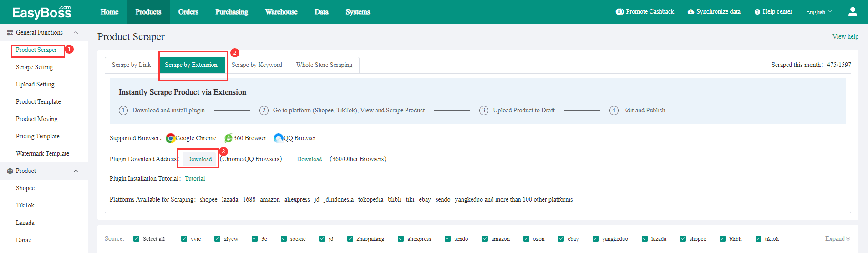Uncheck the ebay source checkbox
Image resolution: width=868 pixels, height=253 pixels.
click(x=561, y=239)
